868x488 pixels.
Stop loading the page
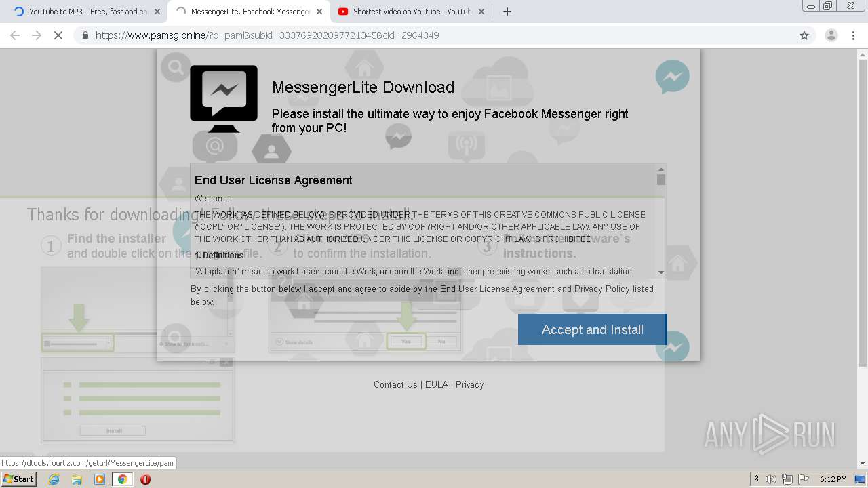click(x=58, y=35)
